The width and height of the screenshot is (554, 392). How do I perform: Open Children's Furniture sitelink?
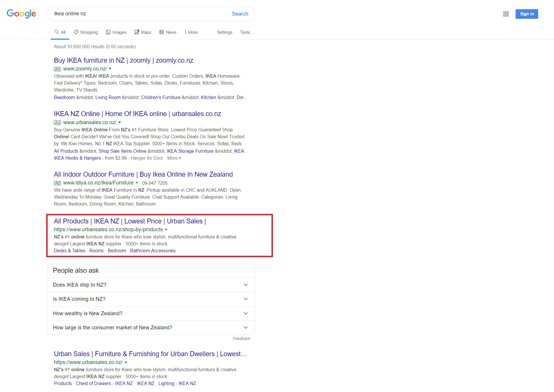[161, 98]
